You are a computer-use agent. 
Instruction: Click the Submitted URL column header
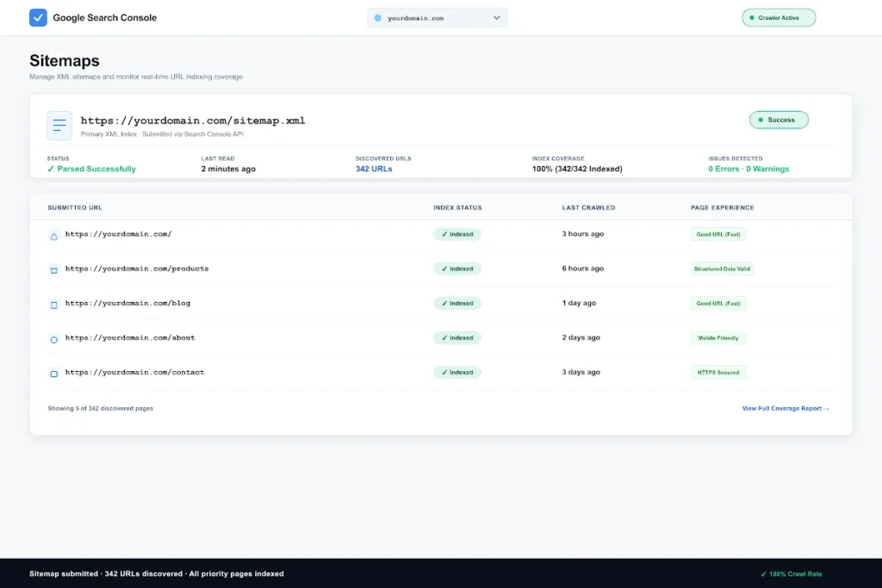75,207
